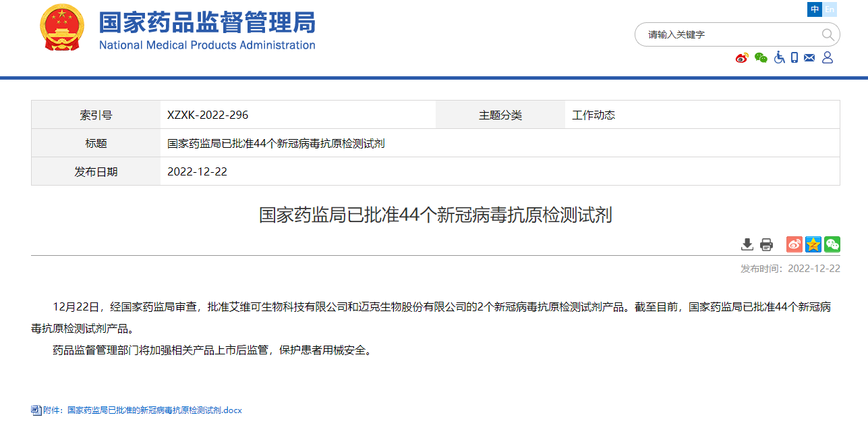
Task: Switch language to Chinese with 中 button
Action: 815,9
